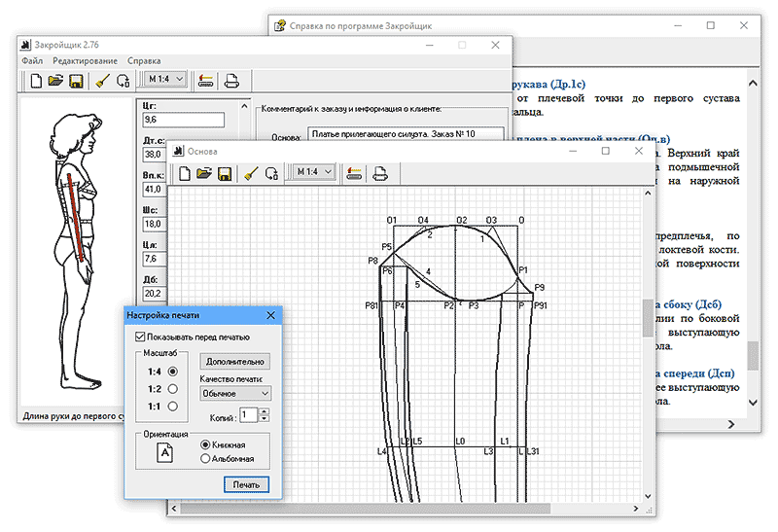New document icon in Основа window toolbar
778x532 pixels.
tap(185, 173)
